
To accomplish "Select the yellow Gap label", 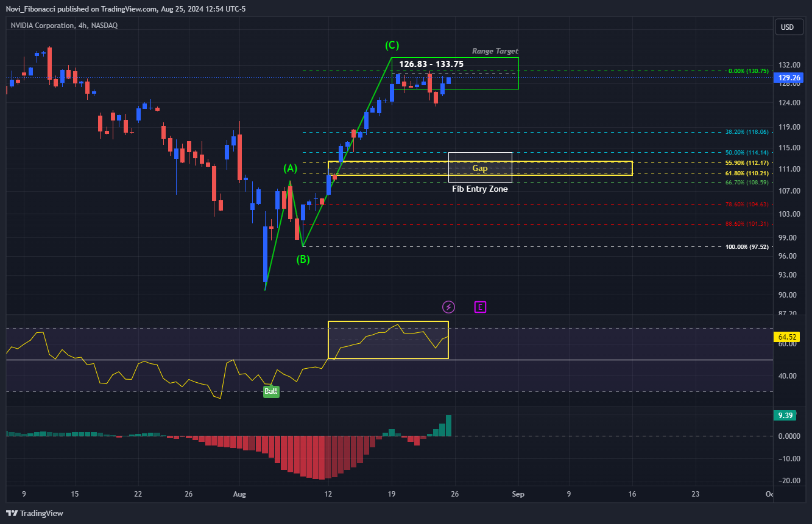I will (x=480, y=168).
